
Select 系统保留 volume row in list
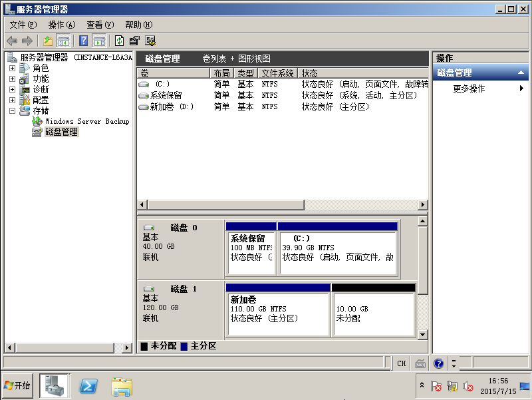283,95
